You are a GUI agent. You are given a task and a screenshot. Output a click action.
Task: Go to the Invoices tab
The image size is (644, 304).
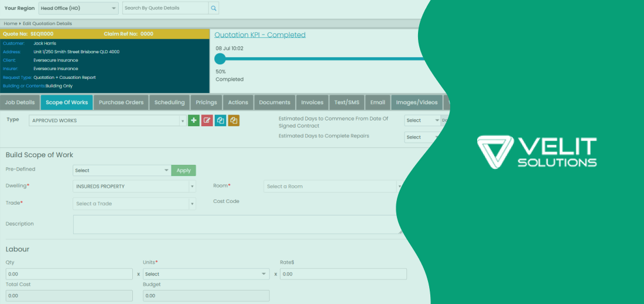312,102
